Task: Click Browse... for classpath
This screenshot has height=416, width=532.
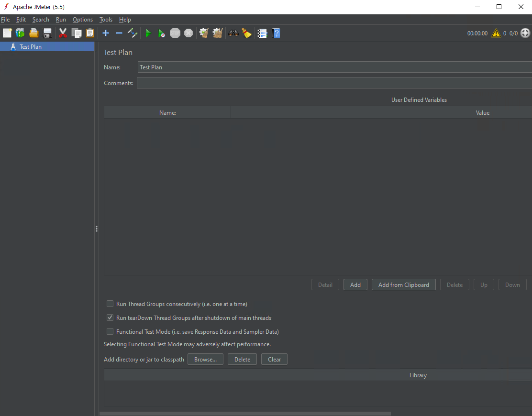Action: pyautogui.click(x=205, y=360)
